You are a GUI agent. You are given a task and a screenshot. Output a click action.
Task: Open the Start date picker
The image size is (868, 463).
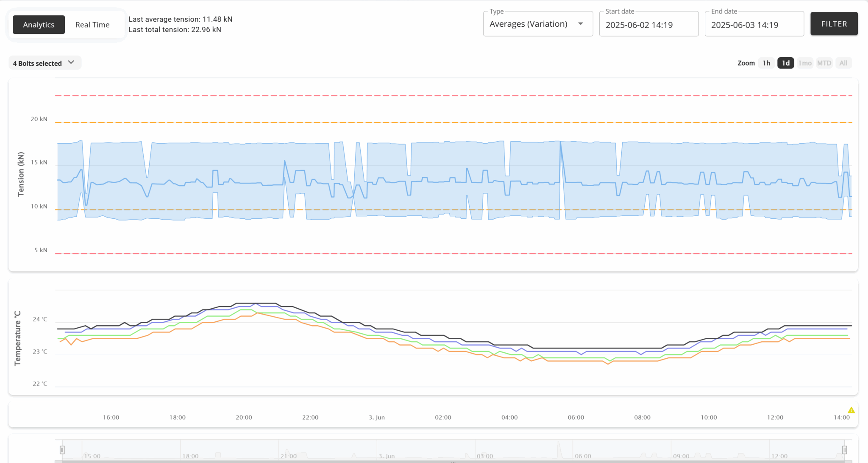[x=648, y=25]
